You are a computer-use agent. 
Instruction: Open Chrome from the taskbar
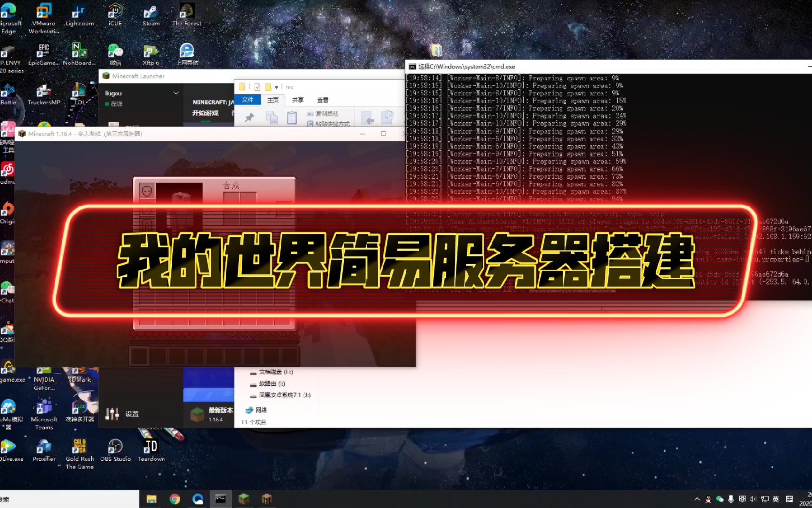coord(174,499)
